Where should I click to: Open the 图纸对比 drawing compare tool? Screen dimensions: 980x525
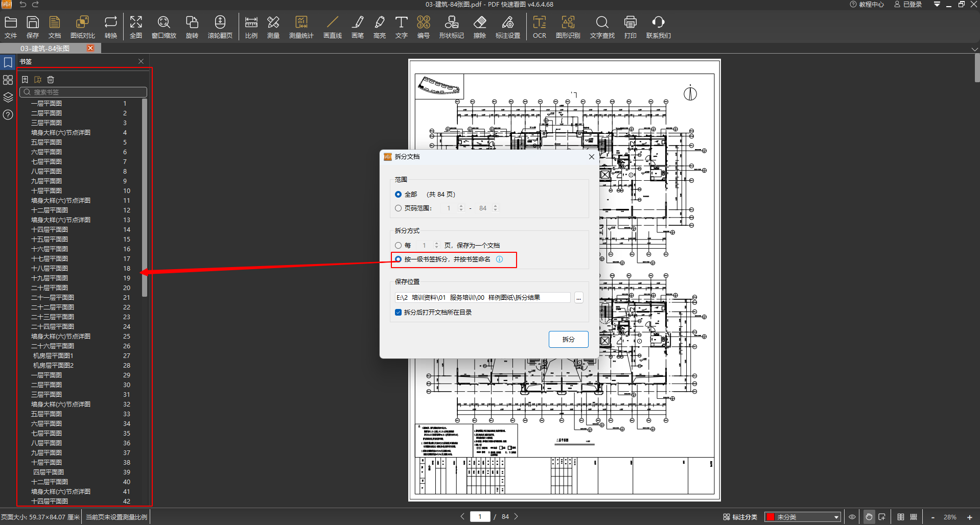point(82,27)
